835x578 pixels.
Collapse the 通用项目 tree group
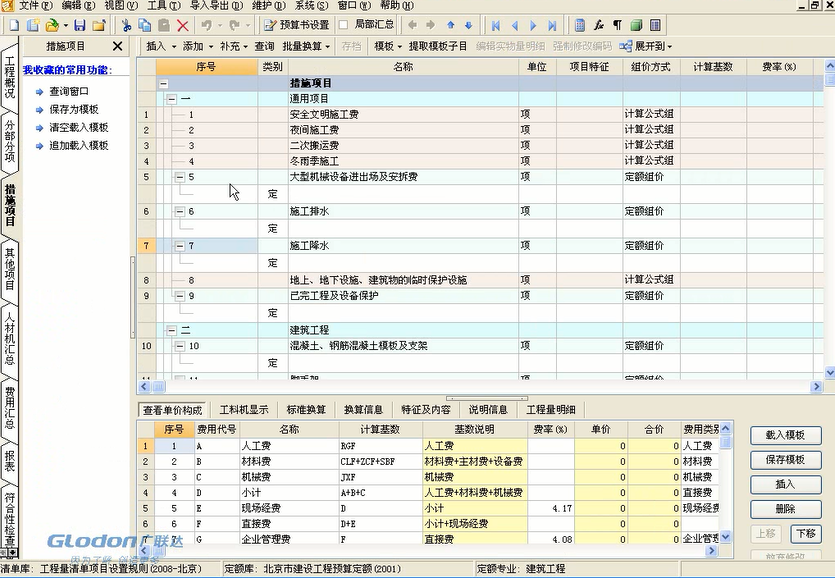[x=172, y=100]
